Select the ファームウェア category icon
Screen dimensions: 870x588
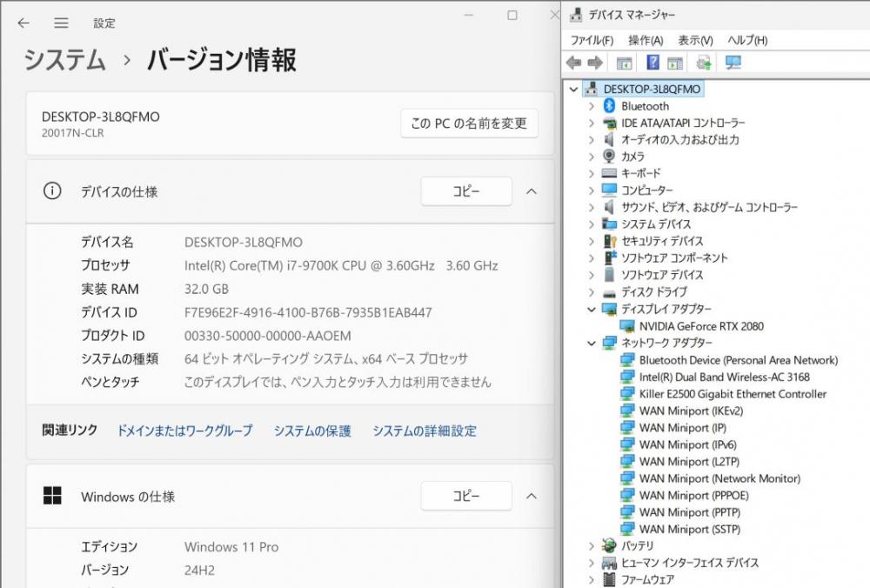coord(609,579)
